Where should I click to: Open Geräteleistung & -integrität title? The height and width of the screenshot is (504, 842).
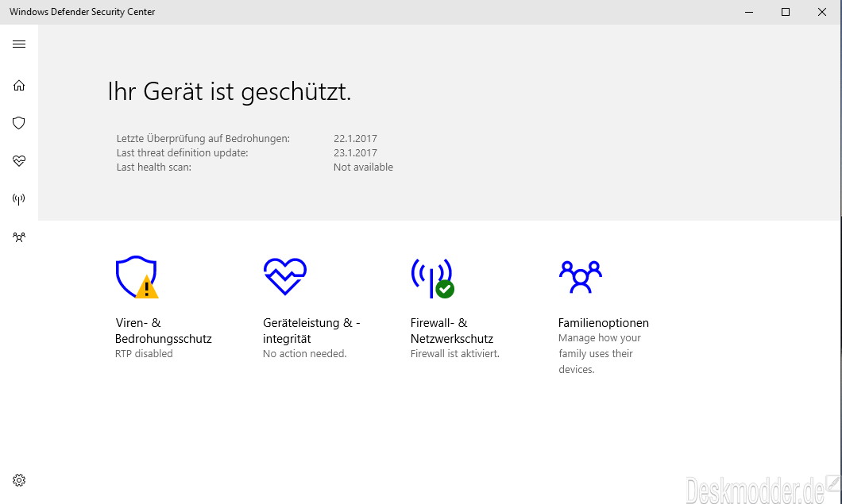tap(311, 331)
